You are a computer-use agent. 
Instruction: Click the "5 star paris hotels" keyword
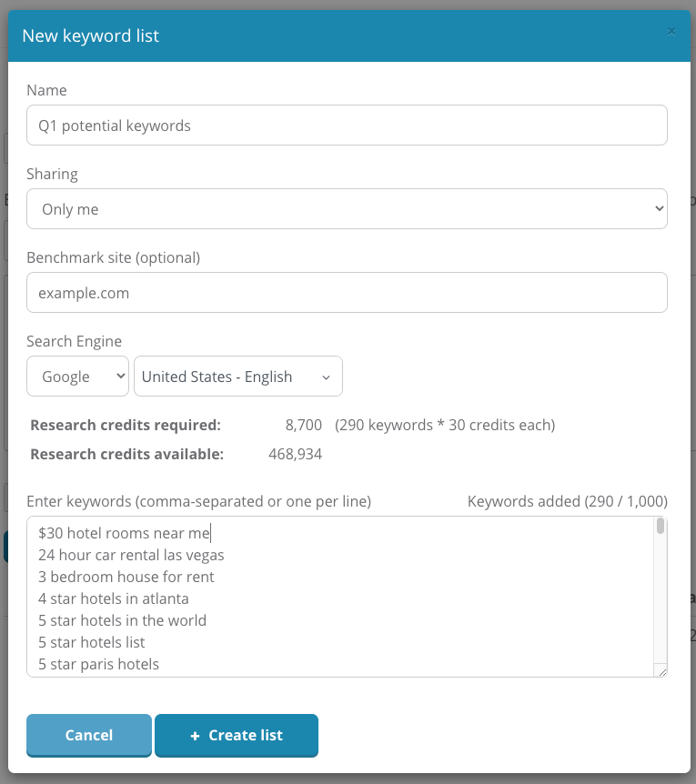(98, 664)
